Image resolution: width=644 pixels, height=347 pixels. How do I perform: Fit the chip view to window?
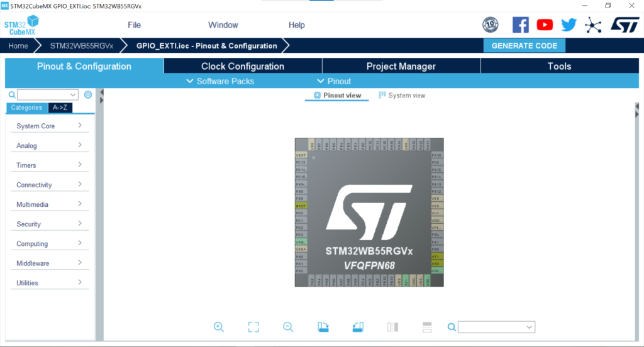click(253, 327)
